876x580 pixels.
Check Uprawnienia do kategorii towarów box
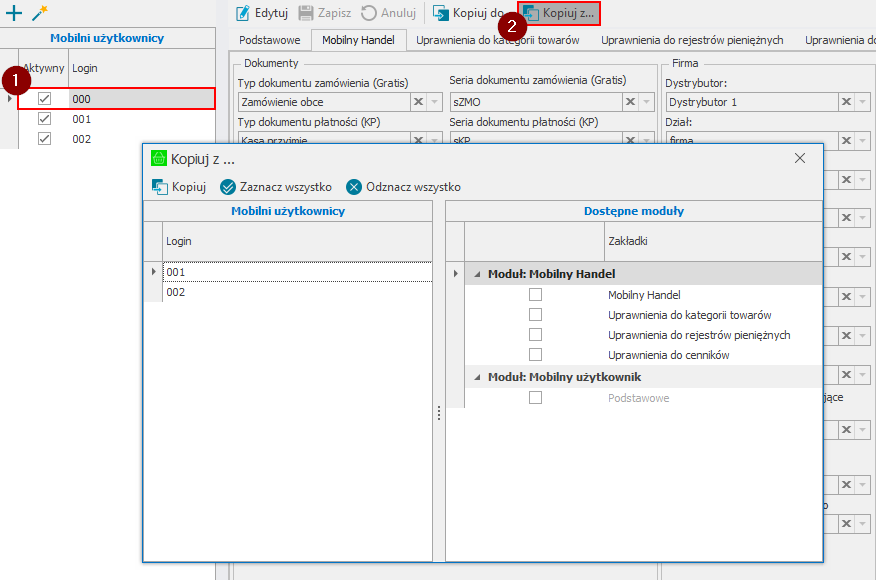[535, 315]
